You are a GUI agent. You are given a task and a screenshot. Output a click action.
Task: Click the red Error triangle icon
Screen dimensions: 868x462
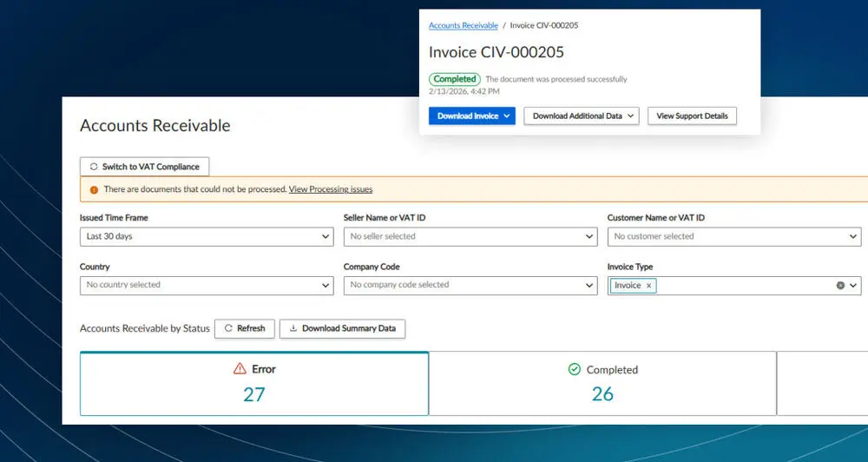point(240,369)
